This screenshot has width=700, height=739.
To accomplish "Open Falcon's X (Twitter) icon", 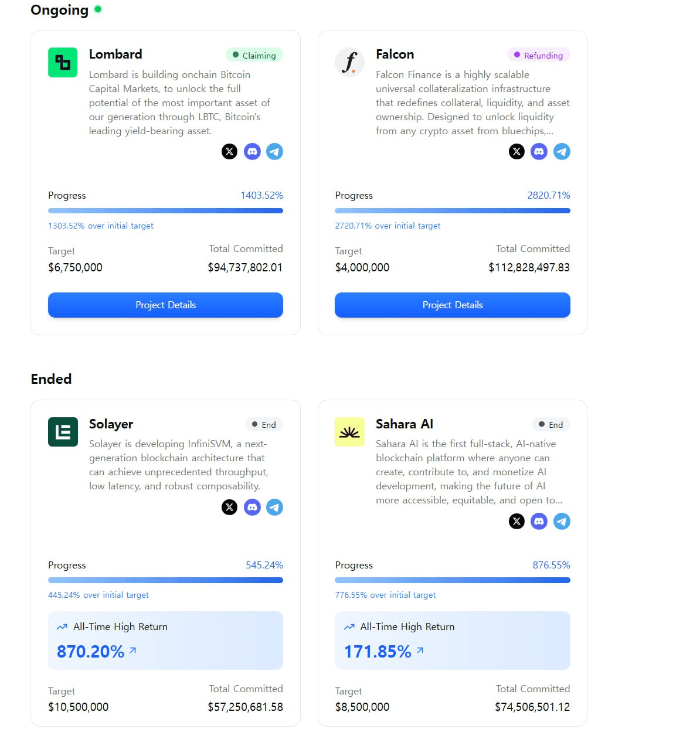I will coord(516,152).
